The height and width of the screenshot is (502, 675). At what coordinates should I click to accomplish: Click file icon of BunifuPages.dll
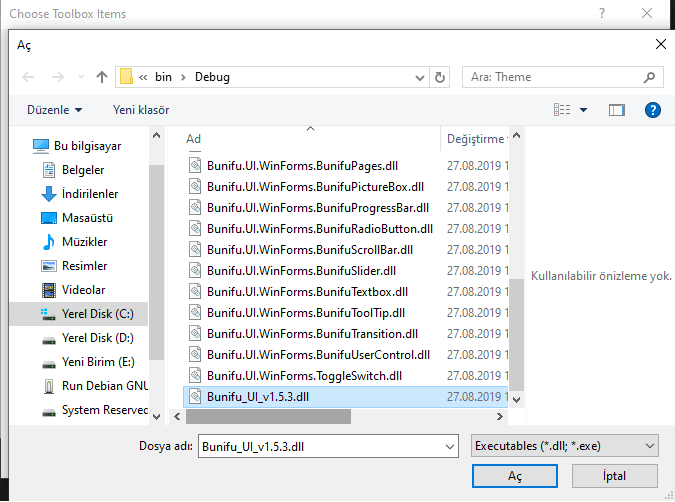(x=195, y=165)
